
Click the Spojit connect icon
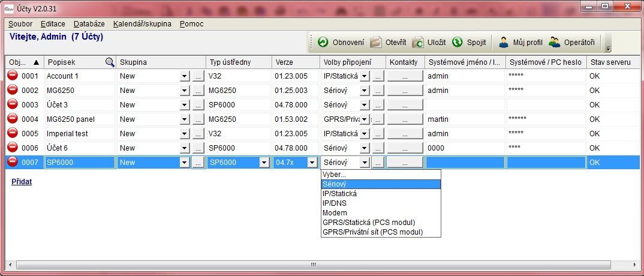458,43
